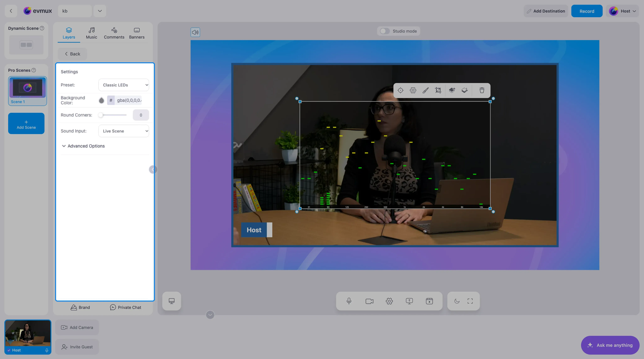Delete the layer with the trash icon
644x359 pixels.
point(482,90)
